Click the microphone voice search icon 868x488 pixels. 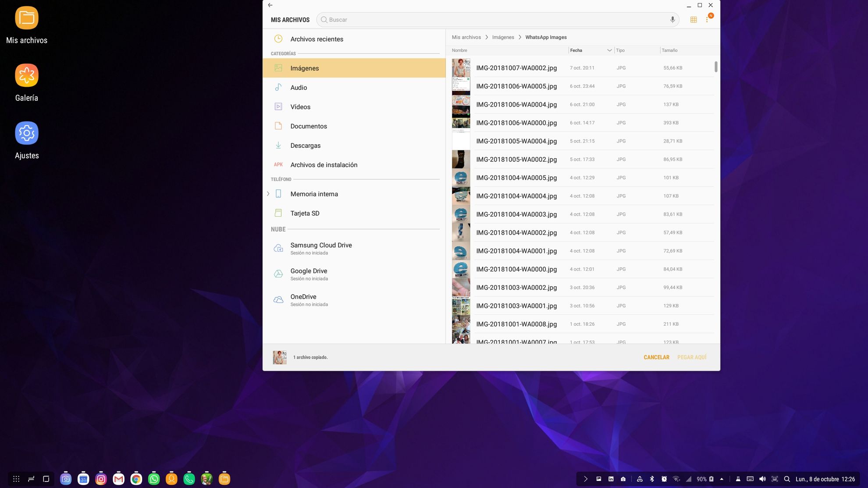[x=672, y=20]
